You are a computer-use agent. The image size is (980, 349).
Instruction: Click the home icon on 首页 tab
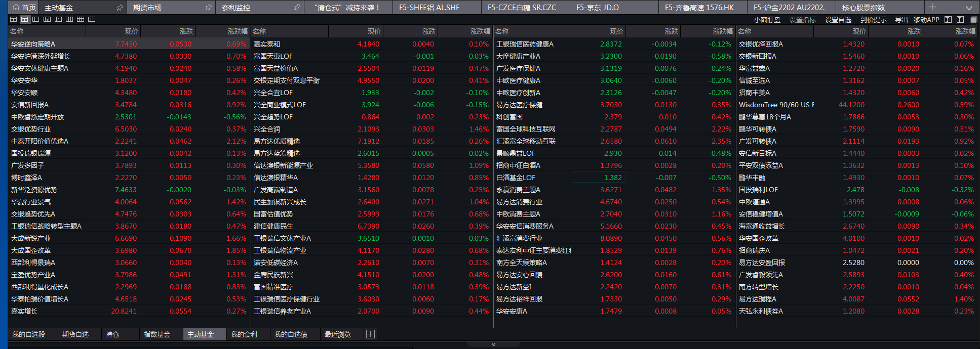[x=16, y=8]
